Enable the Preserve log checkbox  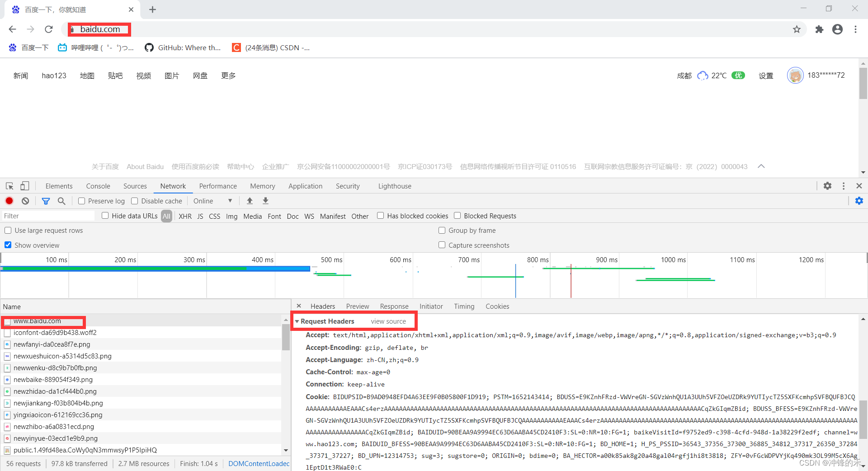click(x=81, y=201)
